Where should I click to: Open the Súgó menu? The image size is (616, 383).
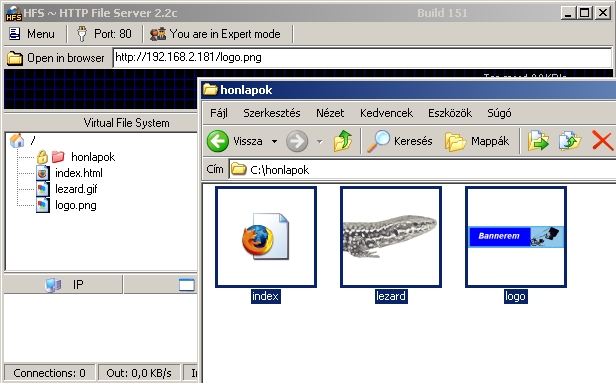tap(499, 113)
